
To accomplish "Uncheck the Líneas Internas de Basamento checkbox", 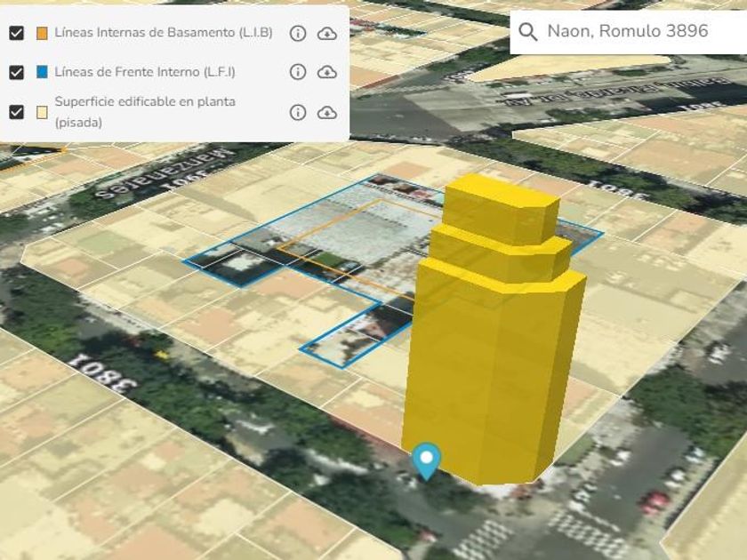I will point(16,33).
